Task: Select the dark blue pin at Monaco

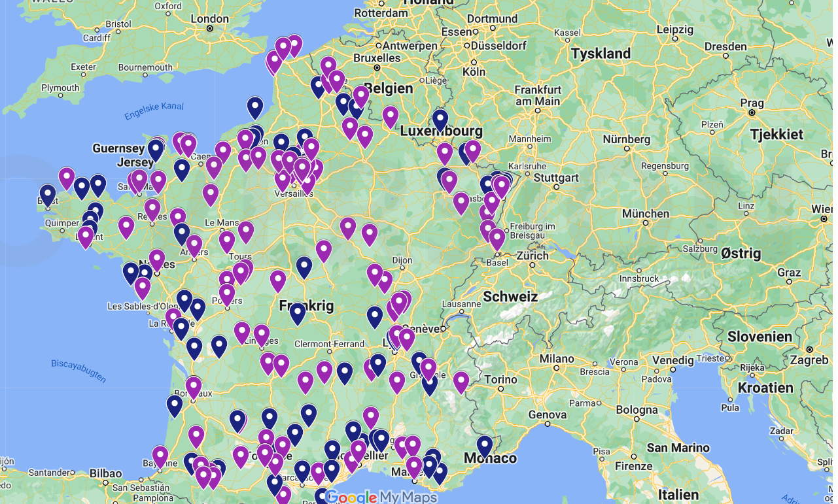Action: pyautogui.click(x=484, y=445)
